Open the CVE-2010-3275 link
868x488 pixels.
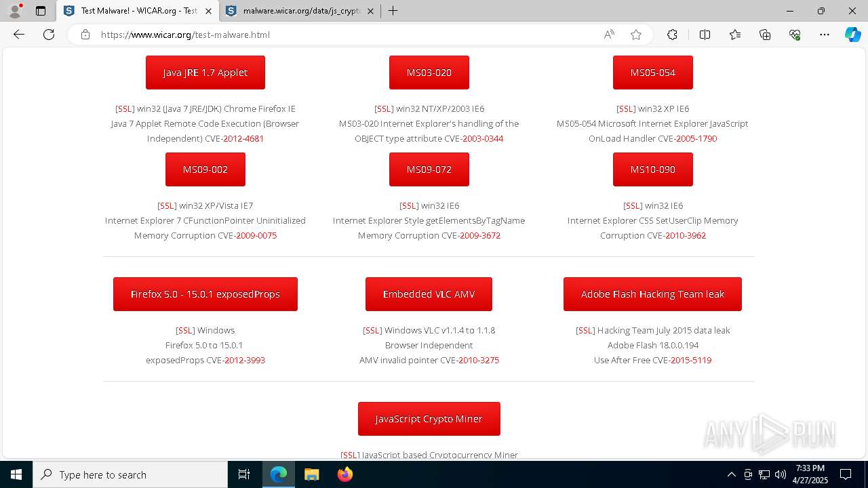tap(479, 360)
